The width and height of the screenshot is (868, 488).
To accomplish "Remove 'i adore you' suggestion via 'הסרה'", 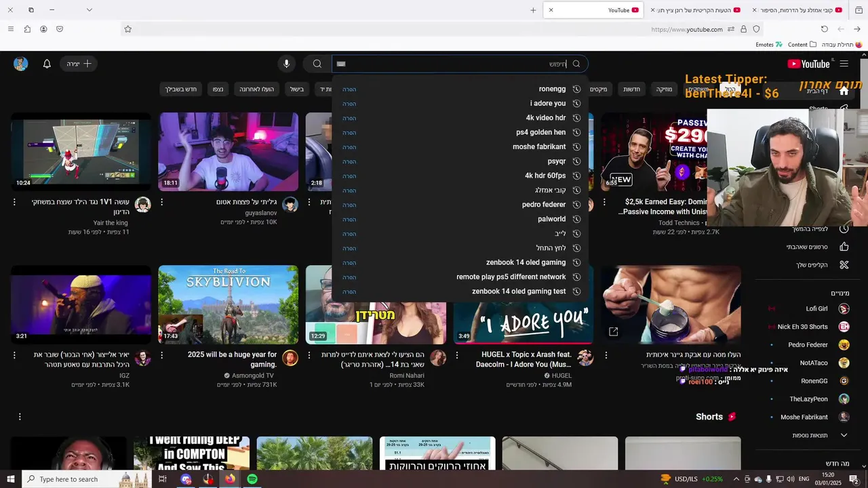I will (349, 104).
